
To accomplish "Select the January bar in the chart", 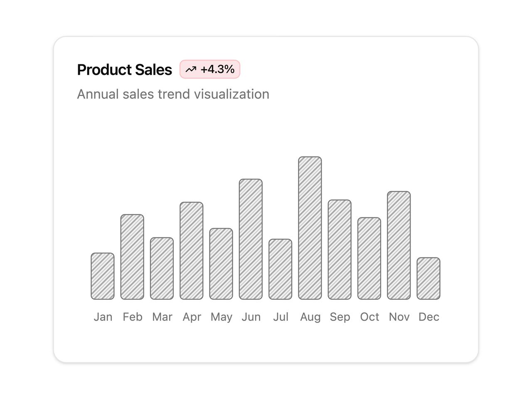I will [103, 276].
